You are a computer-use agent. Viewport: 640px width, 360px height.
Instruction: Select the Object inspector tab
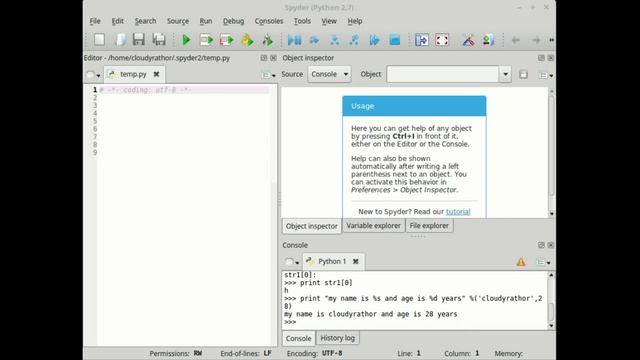click(311, 226)
